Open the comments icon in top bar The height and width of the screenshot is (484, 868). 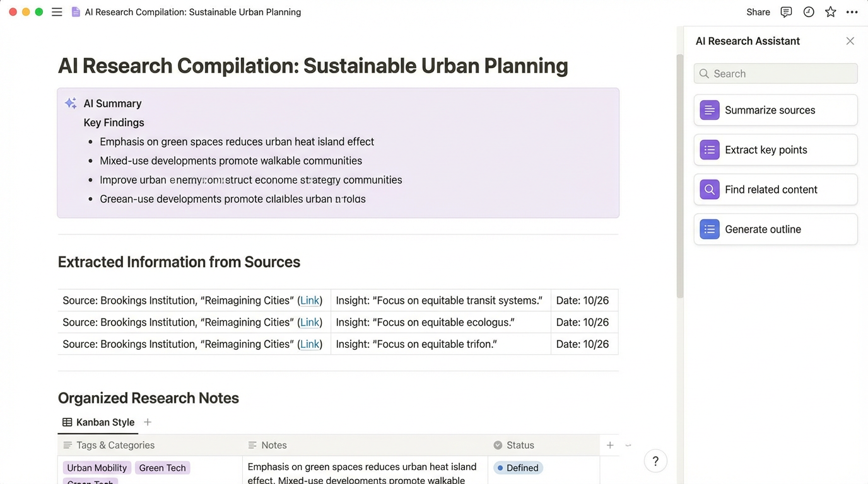click(786, 12)
